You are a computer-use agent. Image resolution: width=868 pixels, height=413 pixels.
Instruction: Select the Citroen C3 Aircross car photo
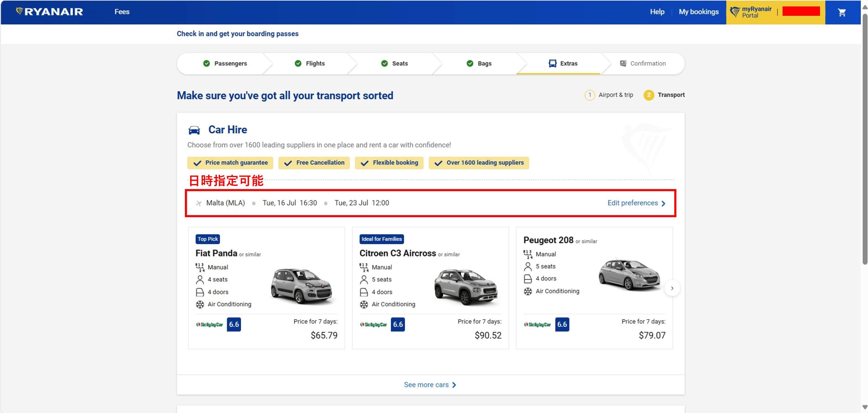466,287
